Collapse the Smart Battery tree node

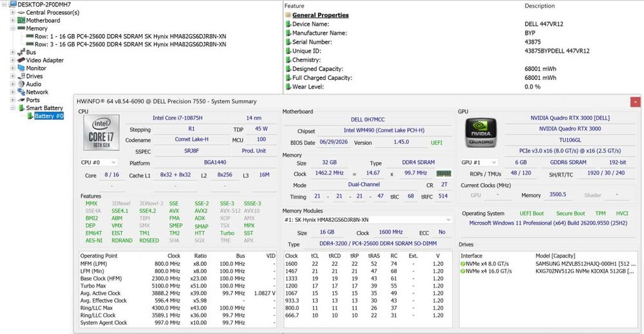[x=13, y=108]
